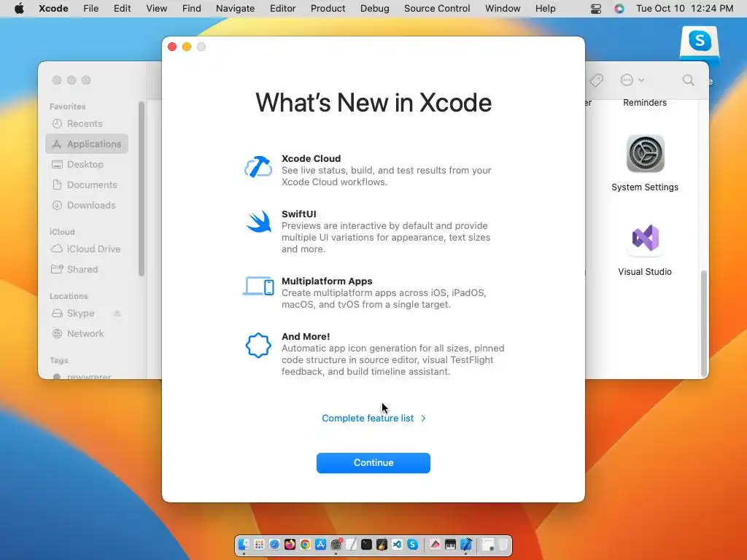Open the Navigate menu
Screen dimensions: 747x560
click(x=236, y=9)
